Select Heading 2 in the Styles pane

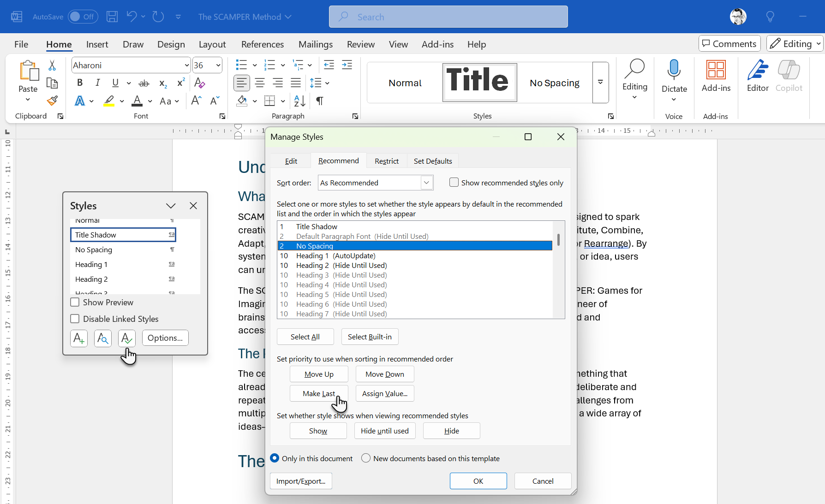pyautogui.click(x=123, y=279)
